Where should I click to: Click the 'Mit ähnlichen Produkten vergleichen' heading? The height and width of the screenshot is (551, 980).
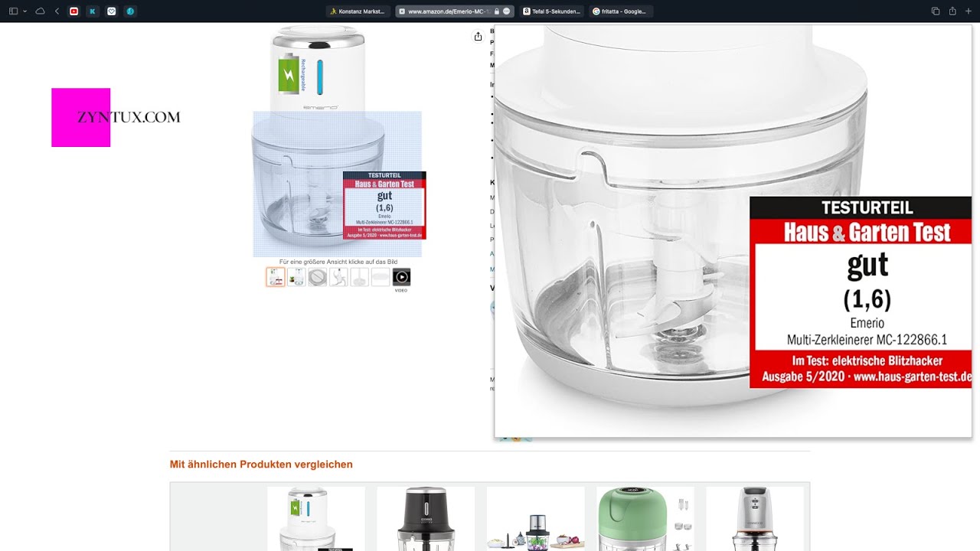[261, 465]
